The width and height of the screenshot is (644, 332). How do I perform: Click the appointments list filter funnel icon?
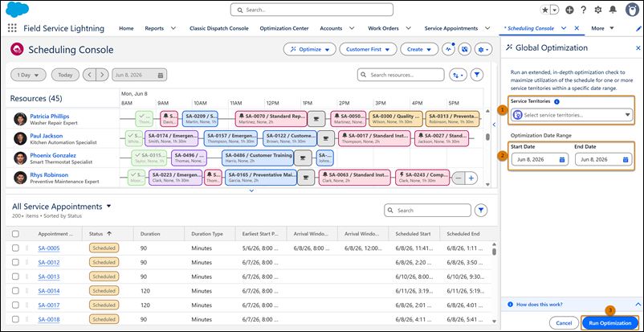coord(481,211)
